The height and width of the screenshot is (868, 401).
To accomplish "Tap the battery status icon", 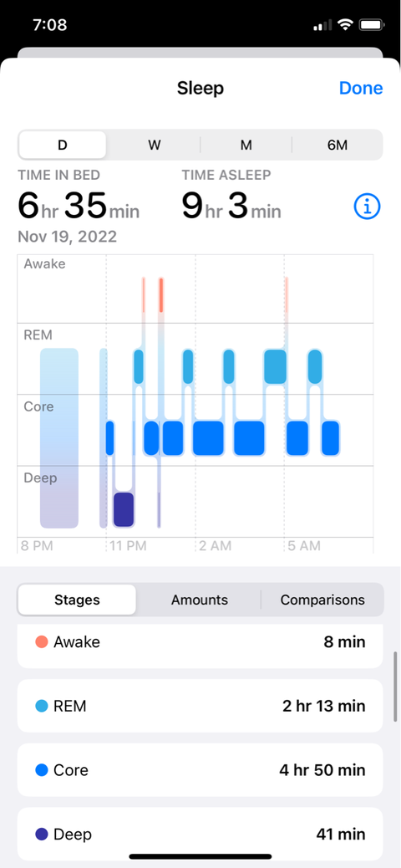I will click(x=372, y=25).
